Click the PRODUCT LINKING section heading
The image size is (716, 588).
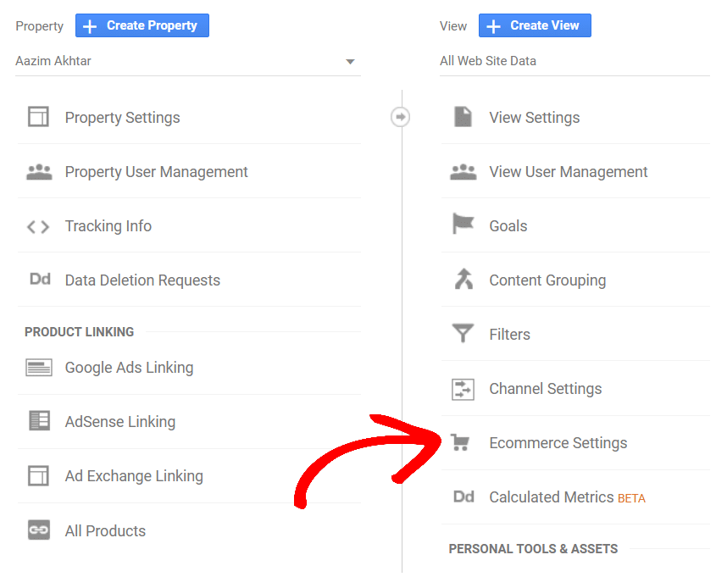point(79,332)
